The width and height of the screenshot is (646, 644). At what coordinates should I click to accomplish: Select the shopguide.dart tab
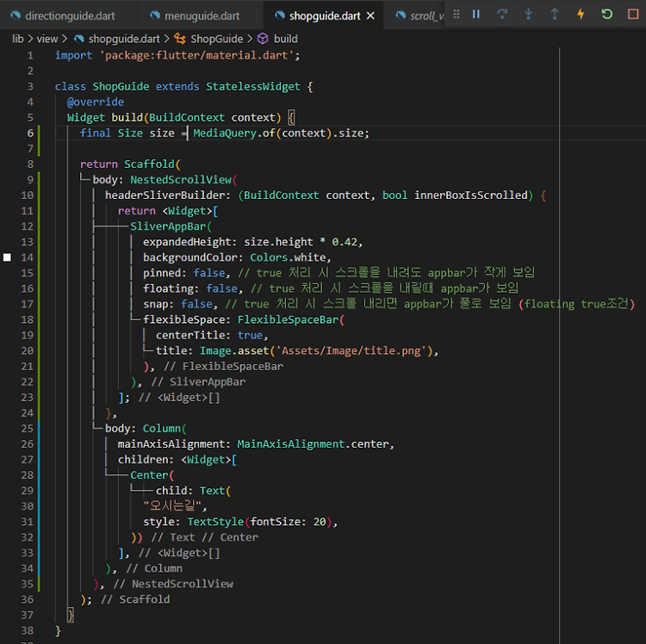click(325, 15)
